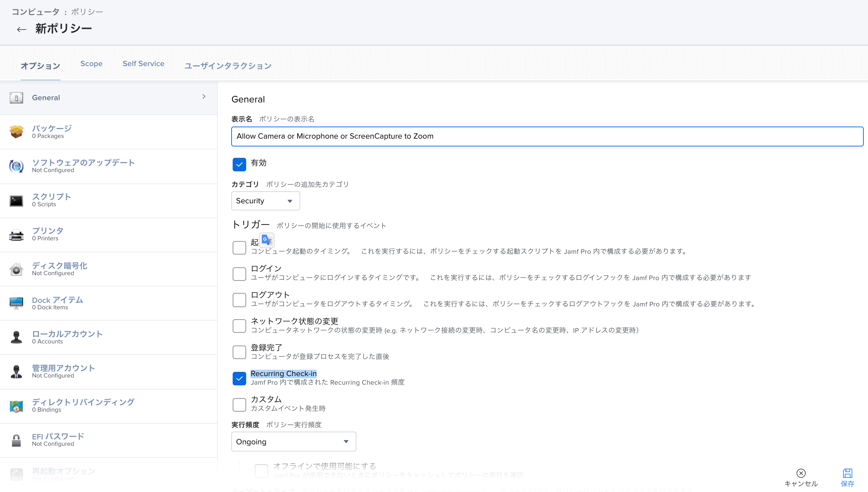Screen dimensions: 868x492
Task: Uncheck the Recurring Check-in checkbox
Action: [x=239, y=379]
